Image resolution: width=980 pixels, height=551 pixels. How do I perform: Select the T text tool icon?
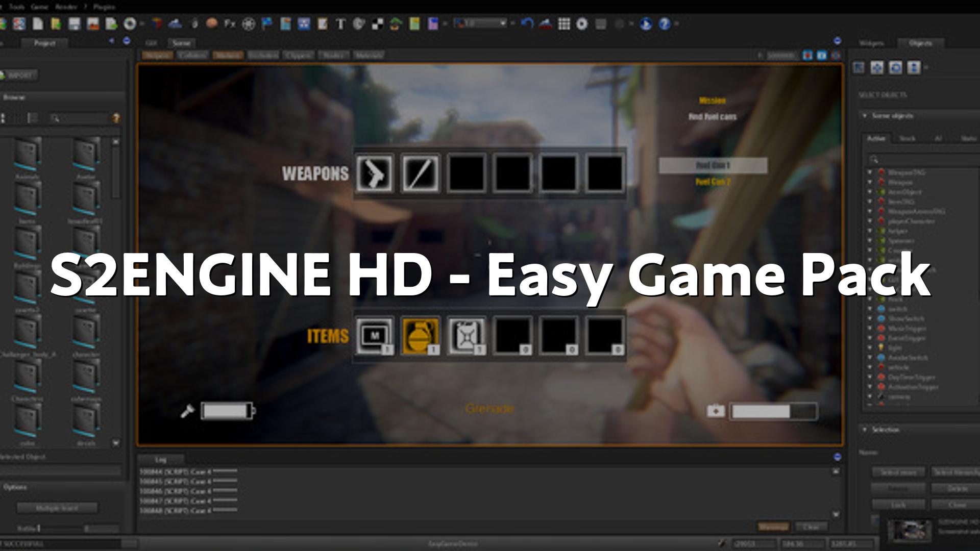pyautogui.click(x=340, y=24)
